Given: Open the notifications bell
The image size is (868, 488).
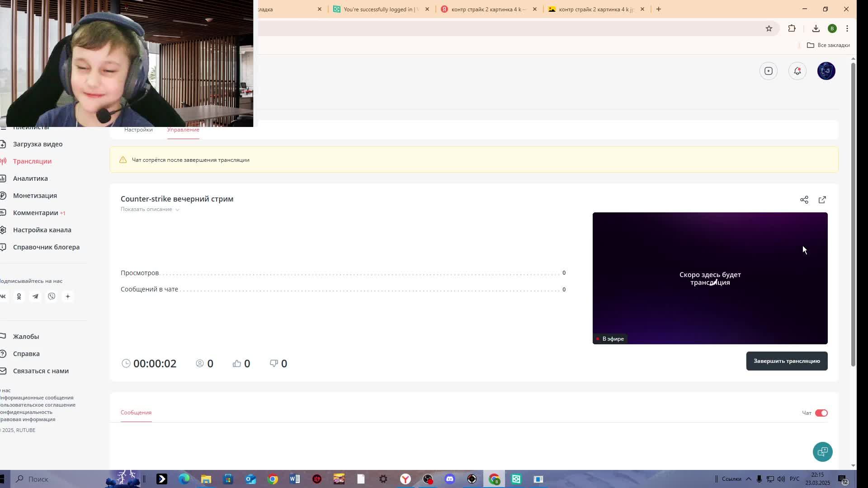Looking at the screenshot, I should click(x=797, y=71).
